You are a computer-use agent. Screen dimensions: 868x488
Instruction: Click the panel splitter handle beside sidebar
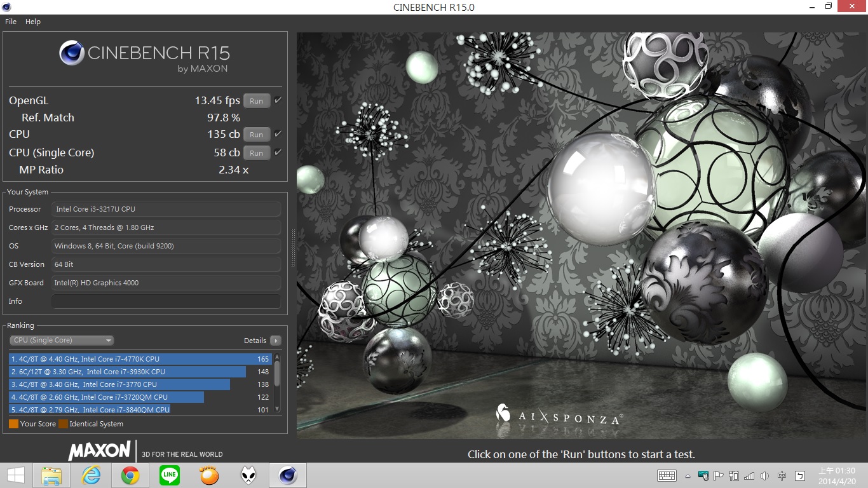pos(293,248)
